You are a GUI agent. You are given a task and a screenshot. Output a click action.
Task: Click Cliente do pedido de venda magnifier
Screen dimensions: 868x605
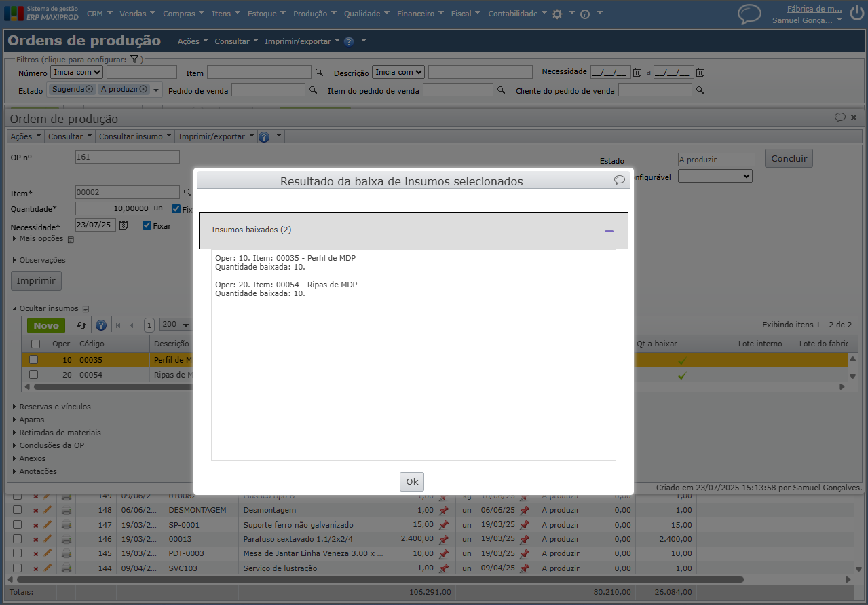(x=700, y=90)
